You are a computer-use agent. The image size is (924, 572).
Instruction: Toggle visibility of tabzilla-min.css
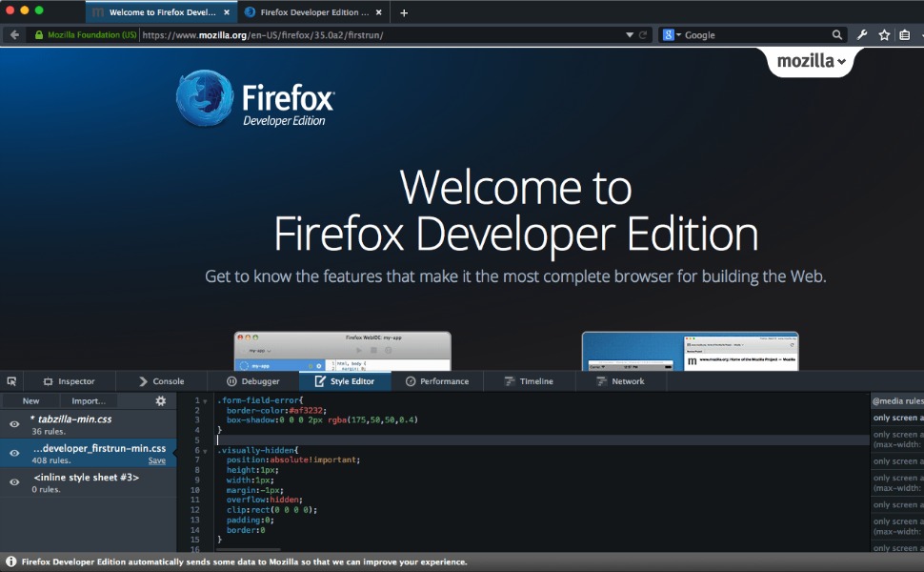pyautogui.click(x=14, y=424)
